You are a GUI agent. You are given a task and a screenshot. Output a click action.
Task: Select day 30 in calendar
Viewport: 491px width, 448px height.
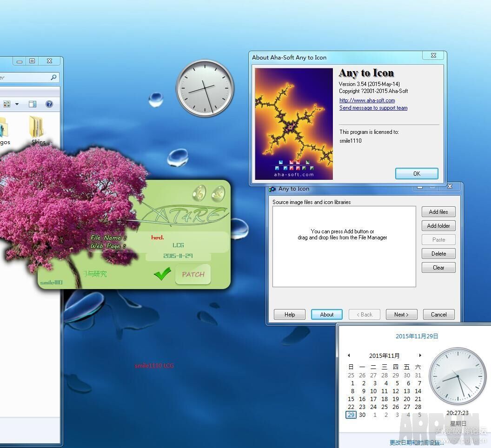click(x=362, y=415)
